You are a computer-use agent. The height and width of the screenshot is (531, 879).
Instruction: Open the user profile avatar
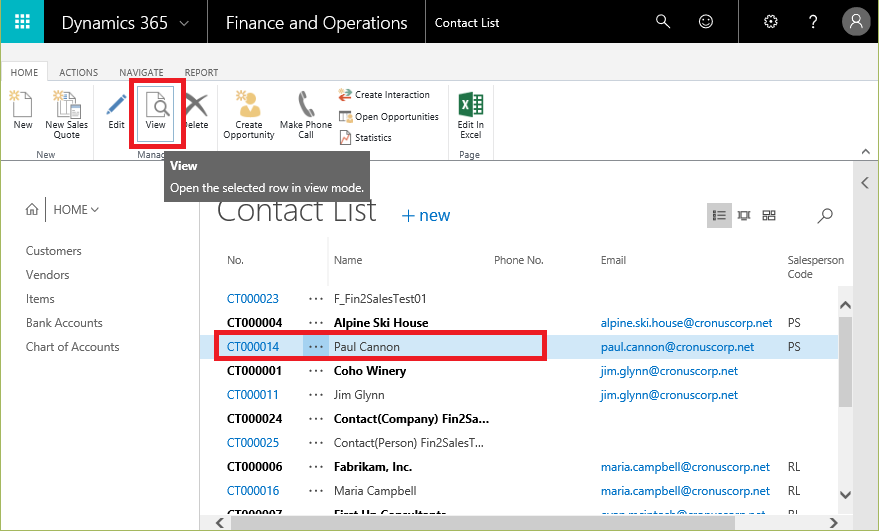click(x=856, y=22)
